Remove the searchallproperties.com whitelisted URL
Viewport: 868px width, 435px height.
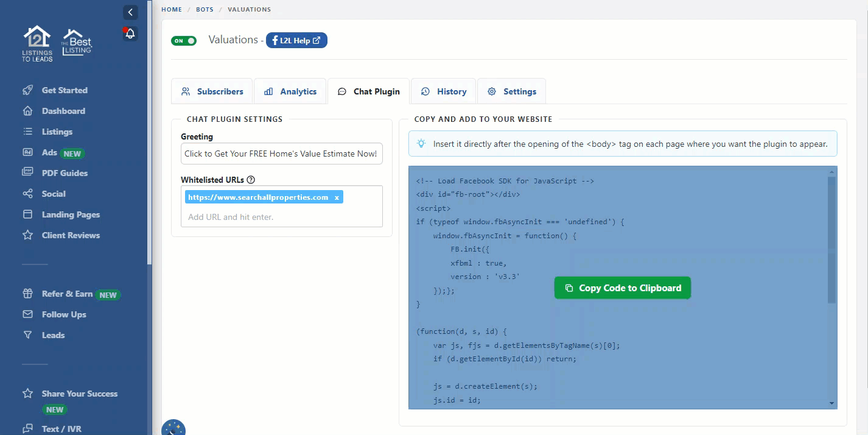337,197
